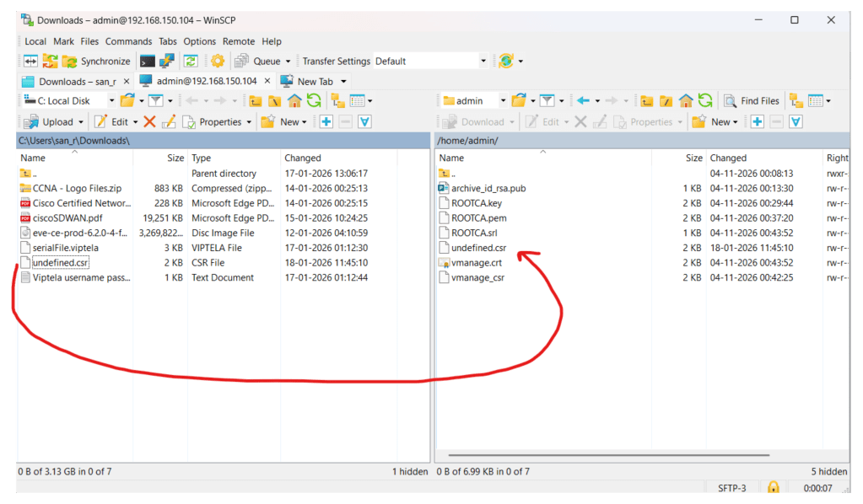Open the Commands menu

click(128, 41)
